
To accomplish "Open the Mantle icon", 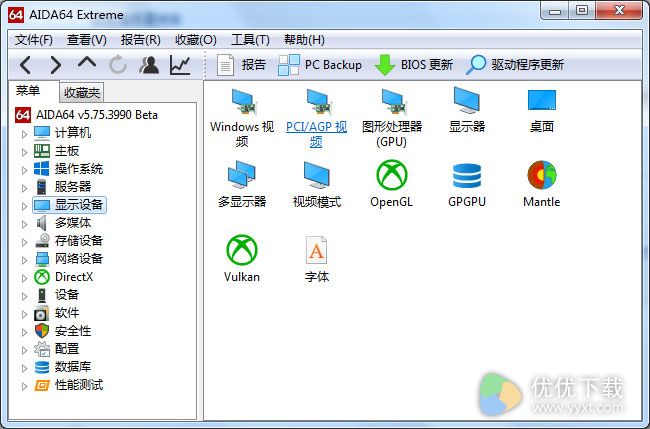I will (542, 184).
